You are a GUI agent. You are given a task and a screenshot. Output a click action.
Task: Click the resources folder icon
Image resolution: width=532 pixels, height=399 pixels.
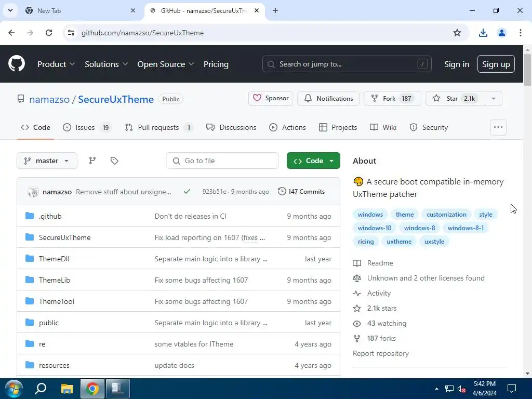[30, 365]
